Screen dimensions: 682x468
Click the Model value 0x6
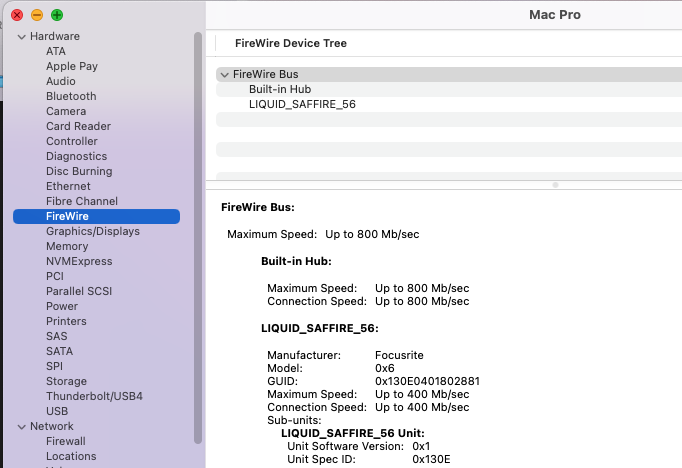384,368
